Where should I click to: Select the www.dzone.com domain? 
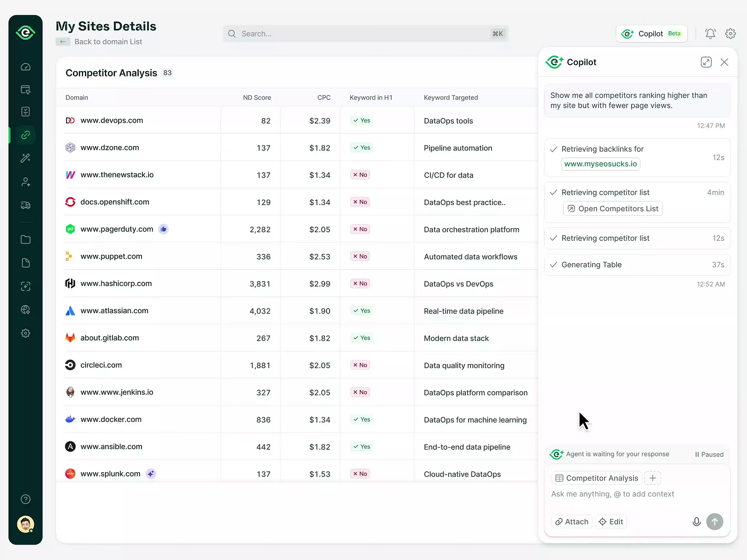coord(110,147)
